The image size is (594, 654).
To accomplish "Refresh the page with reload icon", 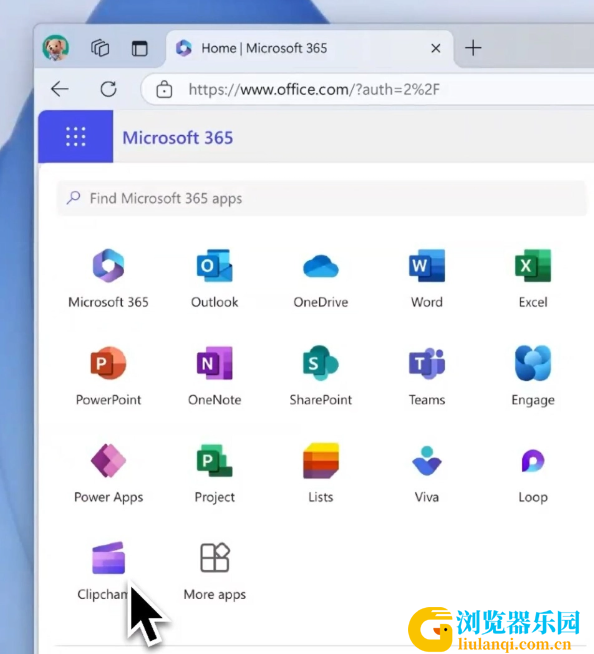I will pos(108,89).
